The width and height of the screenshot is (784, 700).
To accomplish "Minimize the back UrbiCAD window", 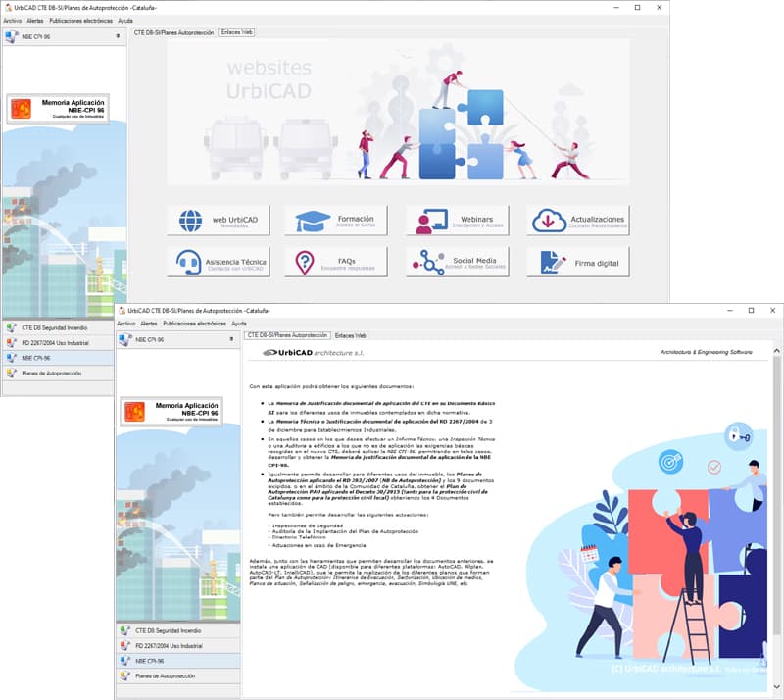I will pyautogui.click(x=616, y=8).
